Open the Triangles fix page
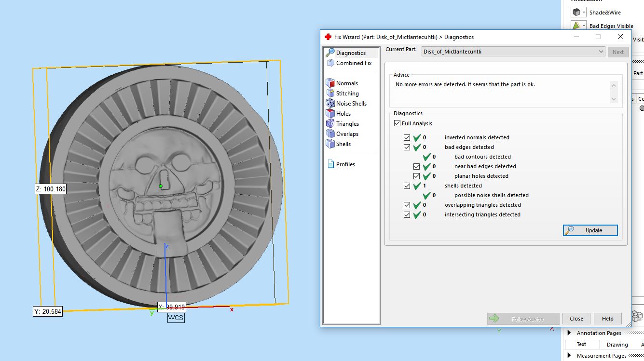The image size is (644, 361). [347, 124]
